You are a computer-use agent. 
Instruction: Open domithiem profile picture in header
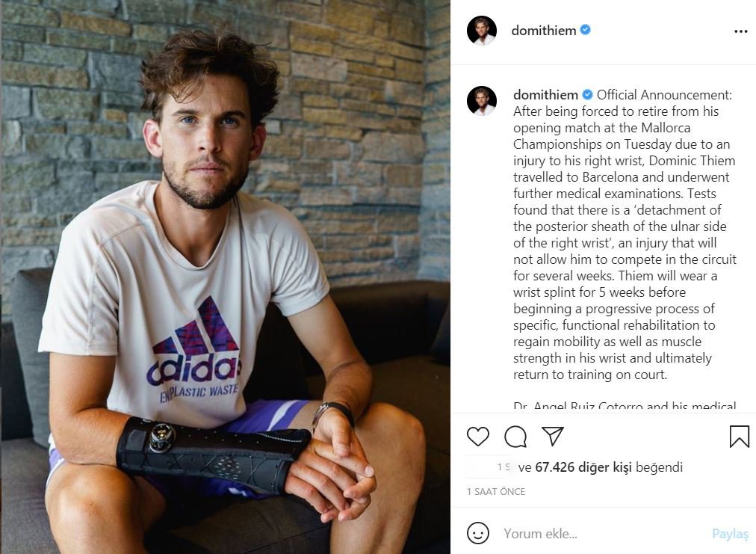coord(482,31)
